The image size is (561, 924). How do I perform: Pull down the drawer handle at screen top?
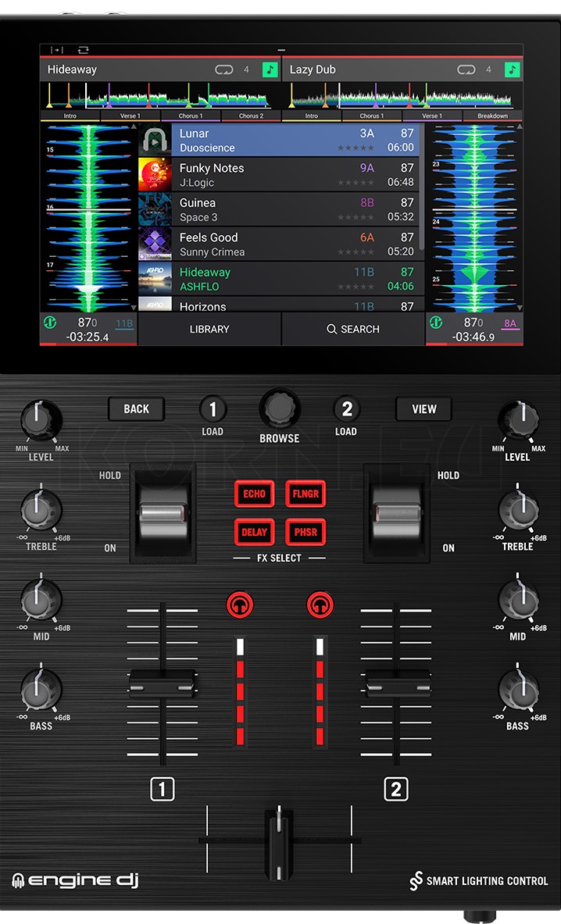point(281,50)
